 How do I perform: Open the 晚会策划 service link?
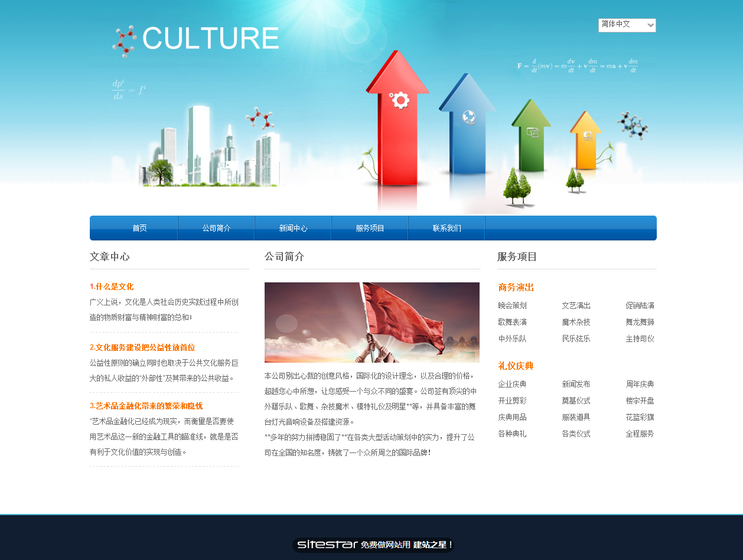tap(512, 305)
